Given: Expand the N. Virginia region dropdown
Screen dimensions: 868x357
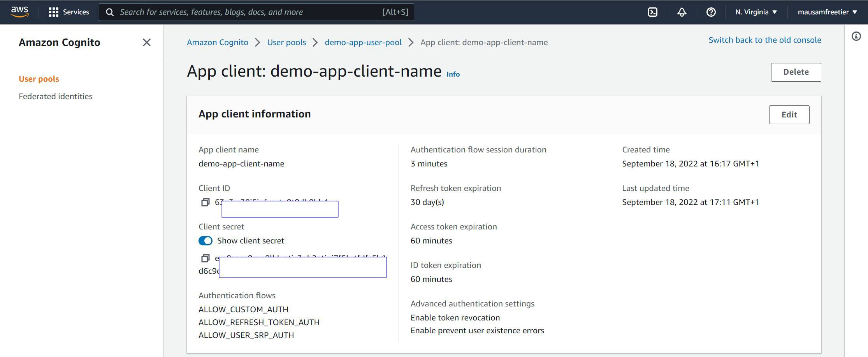Looking at the screenshot, I should (756, 12).
